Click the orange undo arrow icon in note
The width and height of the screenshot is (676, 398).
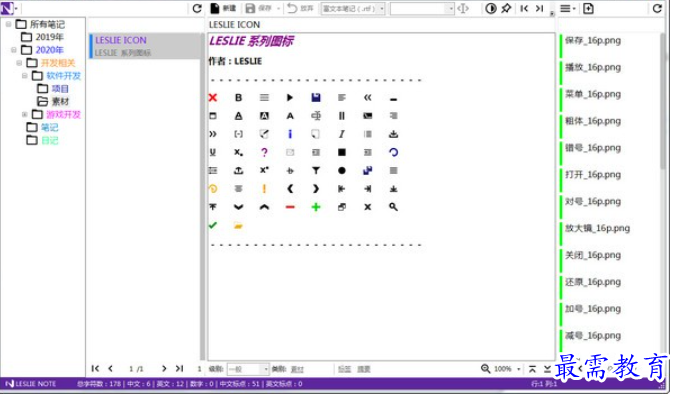[213, 188]
